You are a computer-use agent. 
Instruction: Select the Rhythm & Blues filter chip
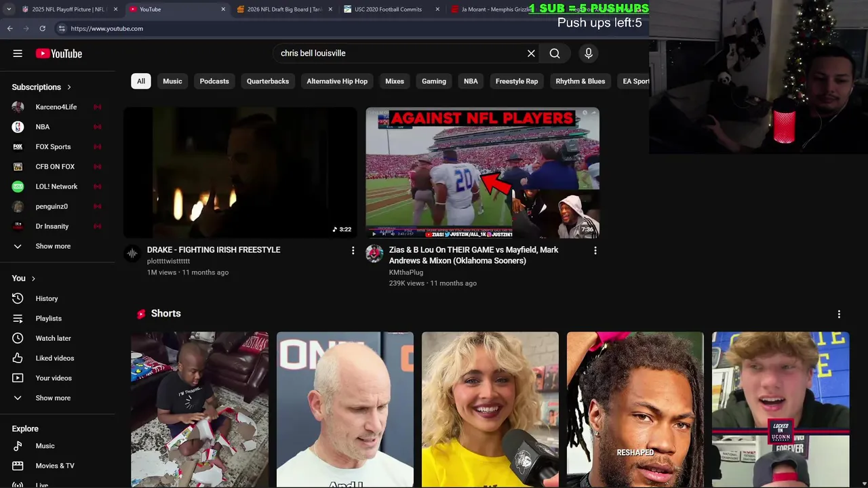tap(580, 81)
